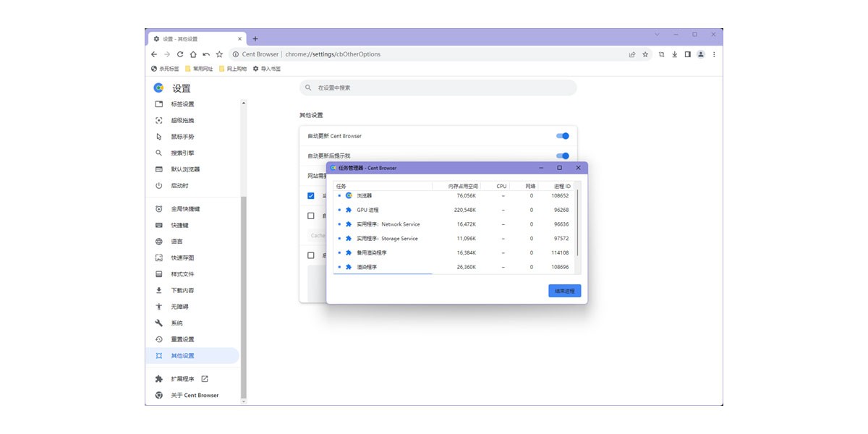Click the 结束进程 button
The image size is (868, 434).
564,291
